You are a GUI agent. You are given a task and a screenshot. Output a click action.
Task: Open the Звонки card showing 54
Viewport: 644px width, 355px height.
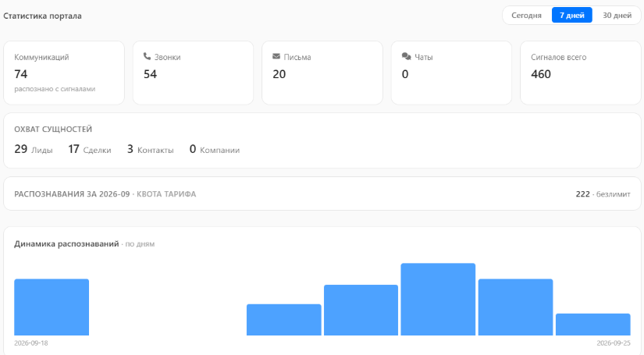coord(193,73)
